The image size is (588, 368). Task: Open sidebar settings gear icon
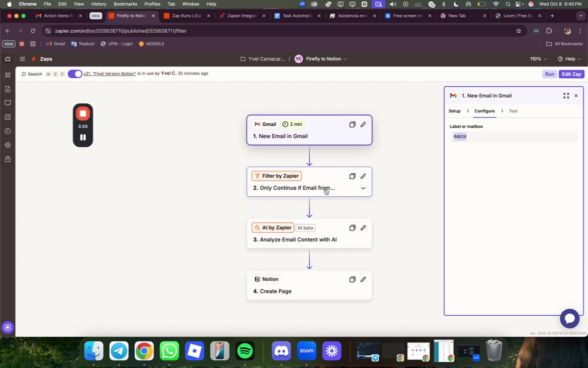pos(8,145)
